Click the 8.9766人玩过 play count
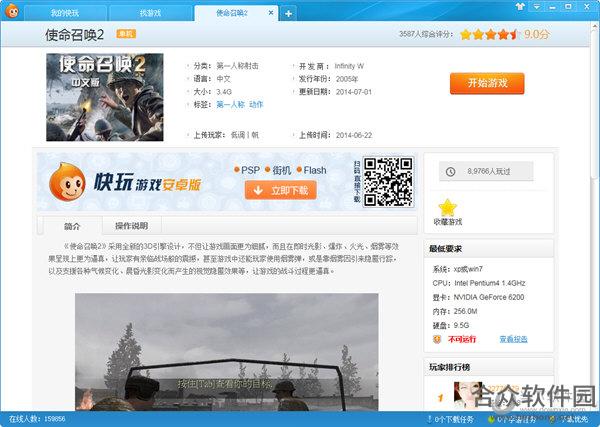The image size is (600, 427). 489,171
